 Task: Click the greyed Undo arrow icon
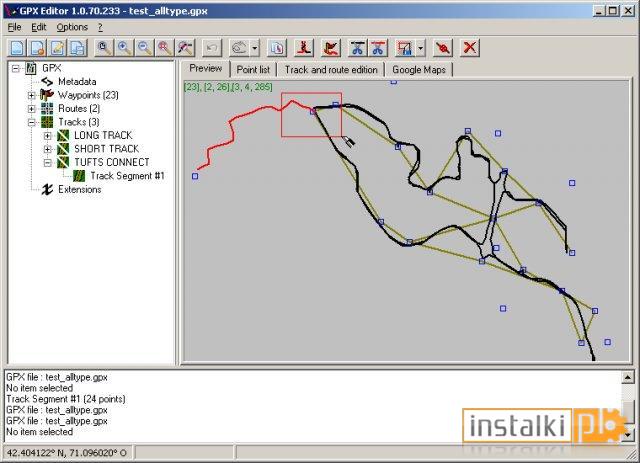(211, 48)
